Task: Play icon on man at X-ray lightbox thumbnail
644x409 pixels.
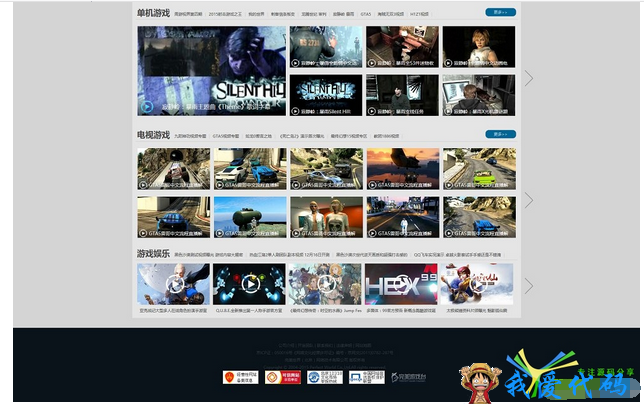Action: point(448,111)
